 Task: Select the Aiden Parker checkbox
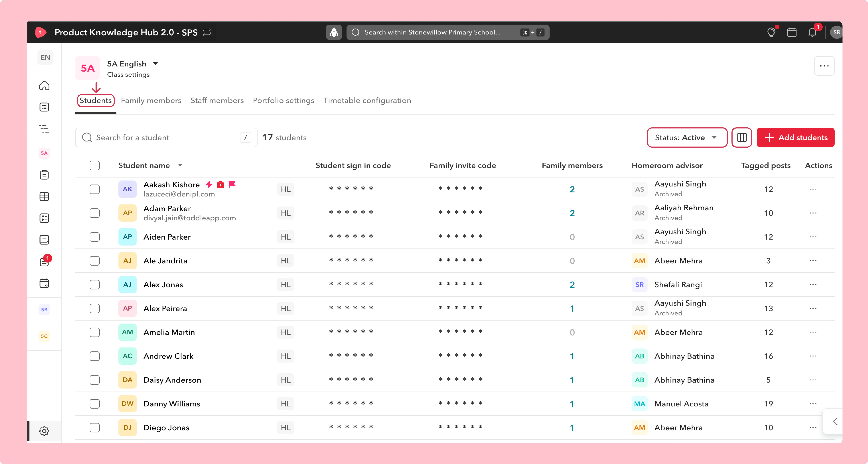tap(95, 237)
